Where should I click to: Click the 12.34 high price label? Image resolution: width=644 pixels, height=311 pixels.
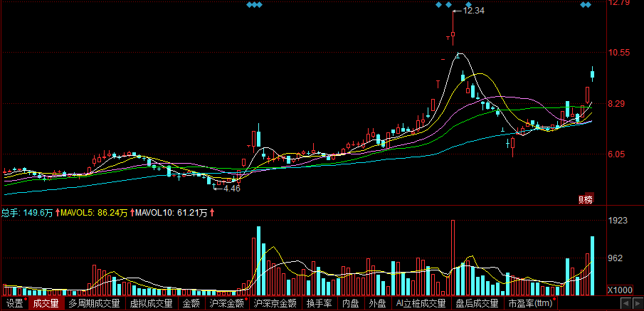coord(473,11)
